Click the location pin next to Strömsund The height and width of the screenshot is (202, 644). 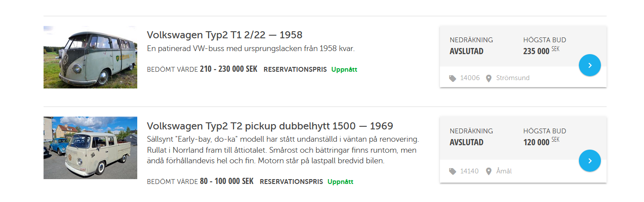pos(488,78)
